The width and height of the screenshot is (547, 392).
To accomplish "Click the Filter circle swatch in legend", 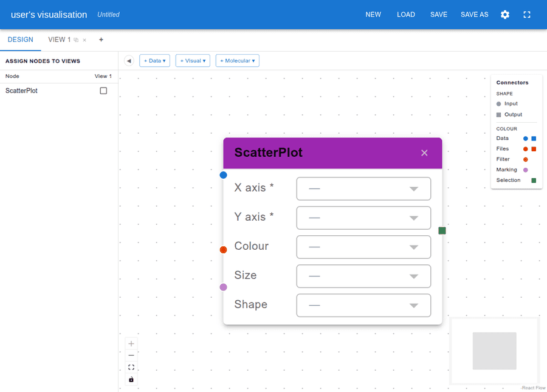I will [x=525, y=159].
